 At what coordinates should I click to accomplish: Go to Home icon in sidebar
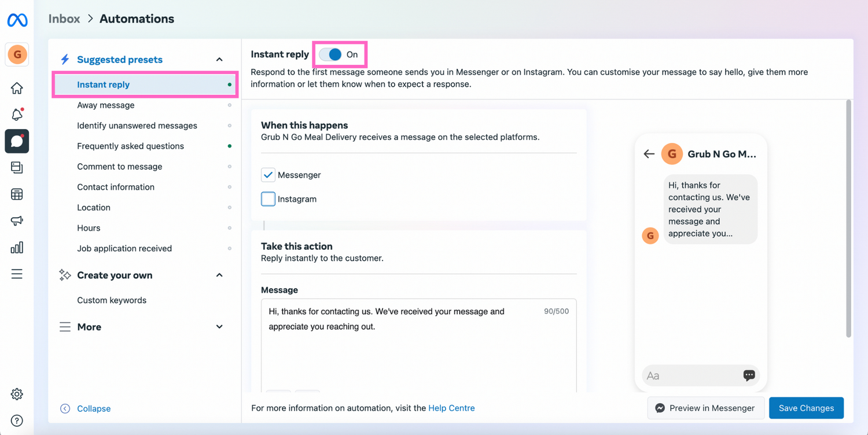pyautogui.click(x=17, y=88)
